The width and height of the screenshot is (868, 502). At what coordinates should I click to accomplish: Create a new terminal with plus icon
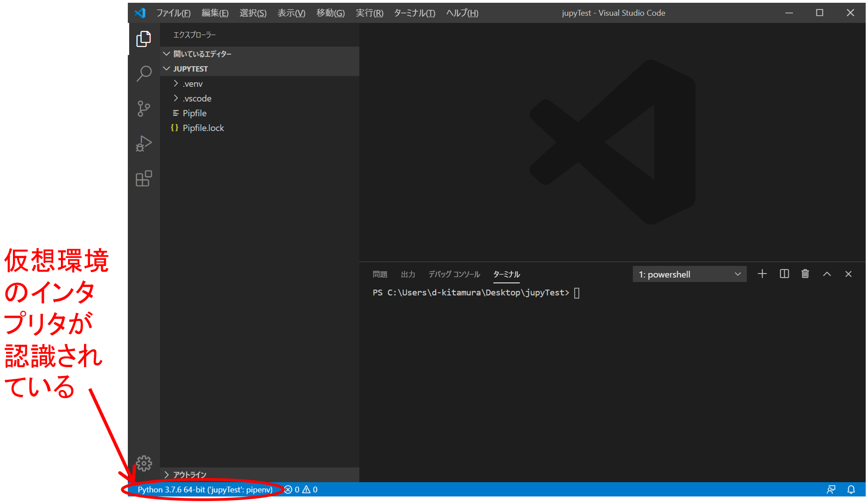click(x=762, y=274)
